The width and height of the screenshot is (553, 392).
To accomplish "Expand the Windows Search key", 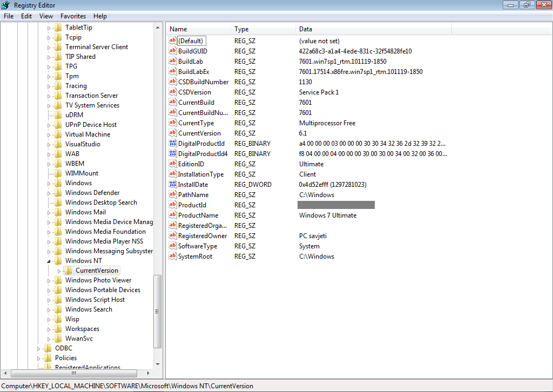I will click(49, 310).
